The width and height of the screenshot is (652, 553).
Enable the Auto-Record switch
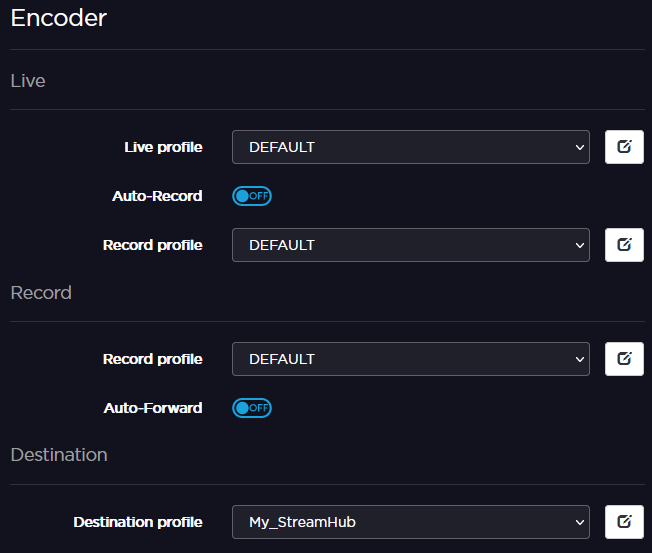click(x=252, y=196)
